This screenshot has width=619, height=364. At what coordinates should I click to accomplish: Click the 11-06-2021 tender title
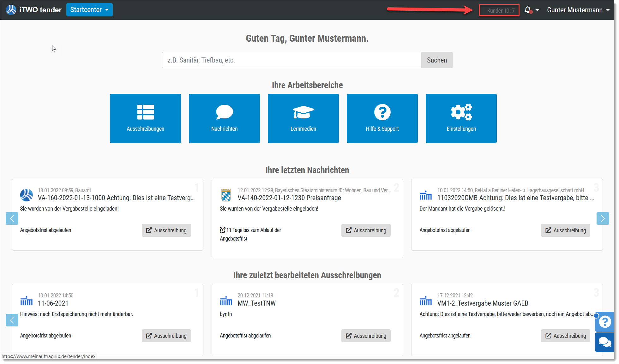tap(53, 303)
